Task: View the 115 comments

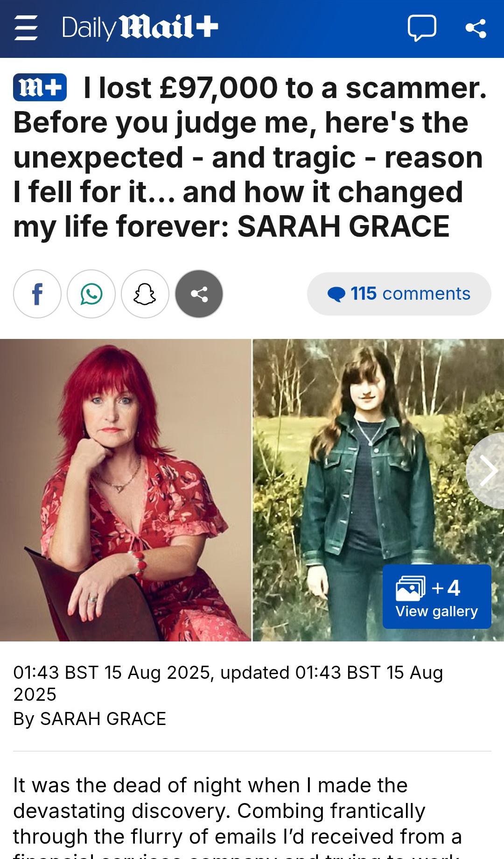Action: point(399,294)
